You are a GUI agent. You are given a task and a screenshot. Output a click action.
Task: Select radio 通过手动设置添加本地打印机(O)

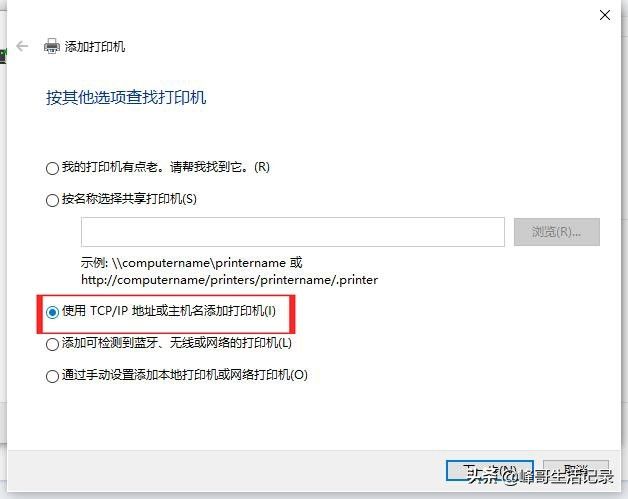[x=52, y=376]
